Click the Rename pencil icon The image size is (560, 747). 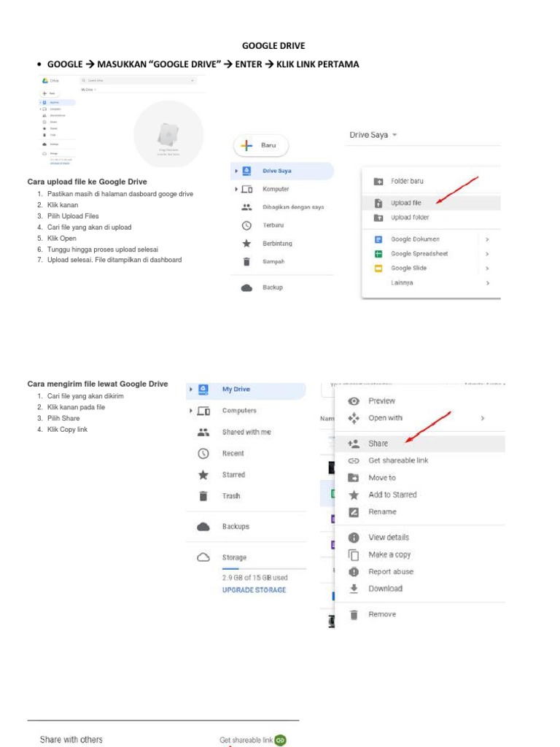click(x=354, y=512)
